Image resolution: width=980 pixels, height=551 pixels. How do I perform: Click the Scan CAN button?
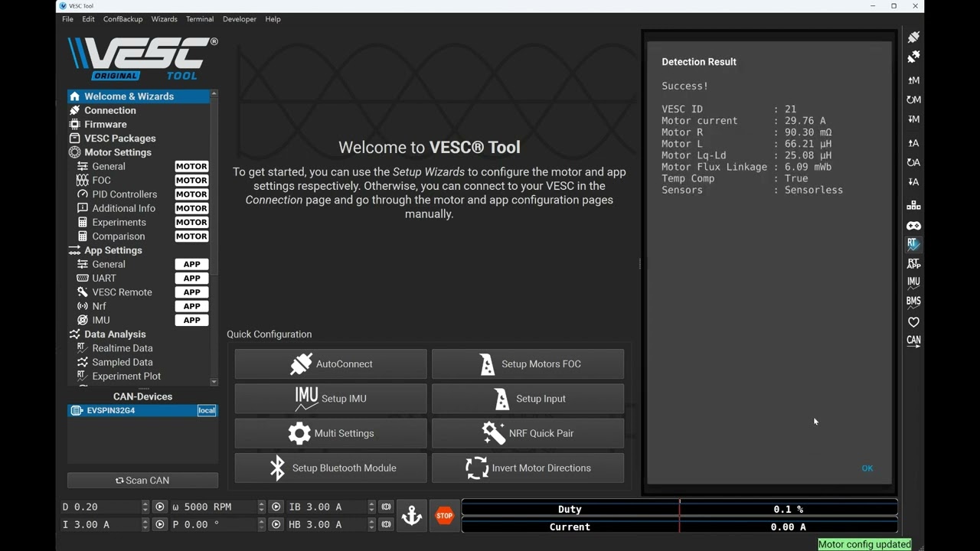click(142, 481)
